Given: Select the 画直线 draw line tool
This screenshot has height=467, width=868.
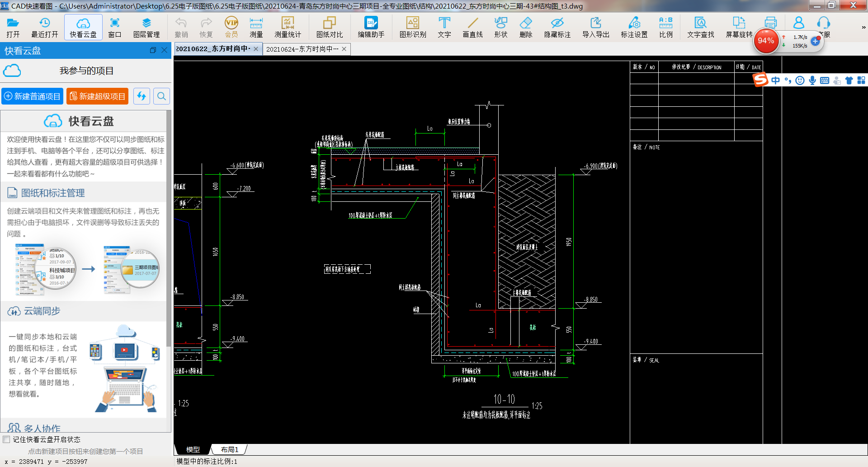Looking at the screenshot, I should click(473, 27).
